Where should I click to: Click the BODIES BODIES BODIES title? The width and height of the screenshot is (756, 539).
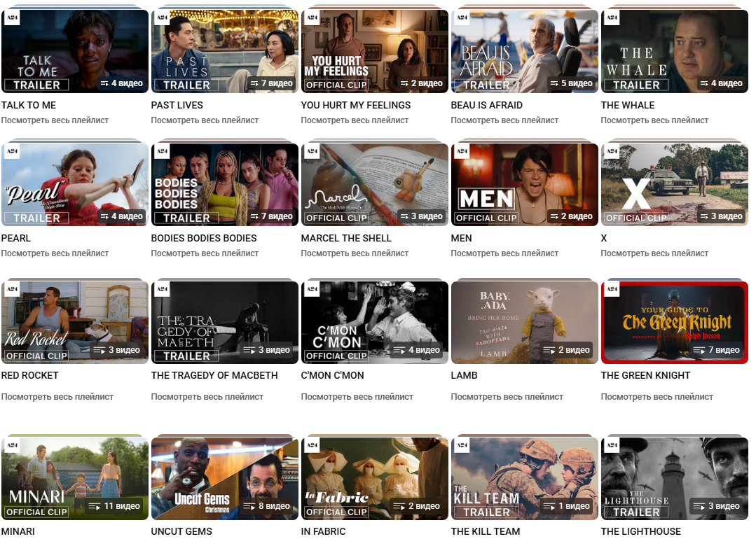click(204, 238)
